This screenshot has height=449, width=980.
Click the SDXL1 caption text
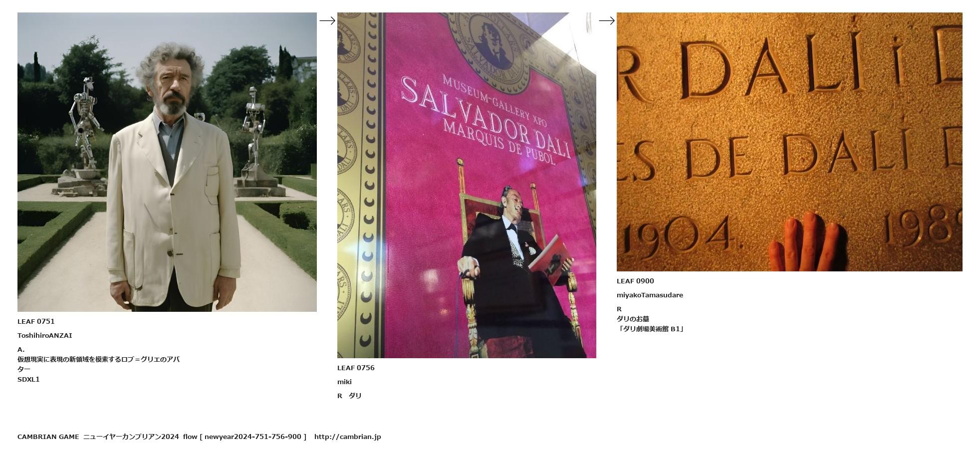(x=28, y=379)
